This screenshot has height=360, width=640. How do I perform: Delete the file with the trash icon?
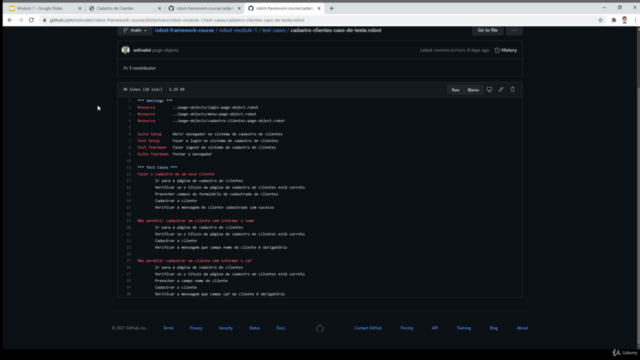513,89
